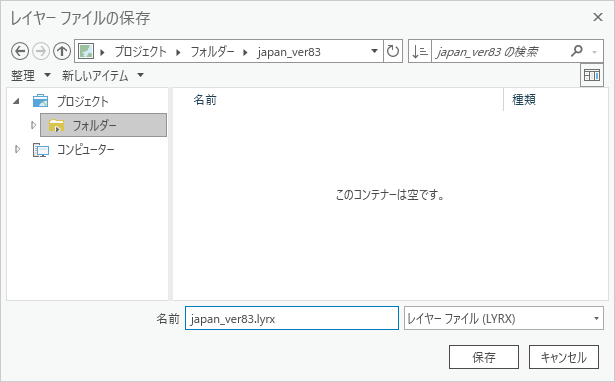The width and height of the screenshot is (615, 382).
Task: Click the Back navigation arrow icon
Action: [20, 51]
